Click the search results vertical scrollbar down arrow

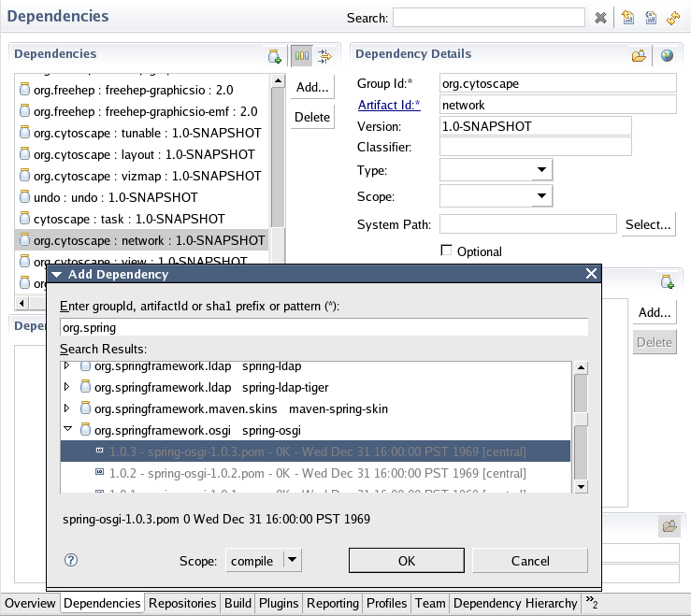coord(581,486)
